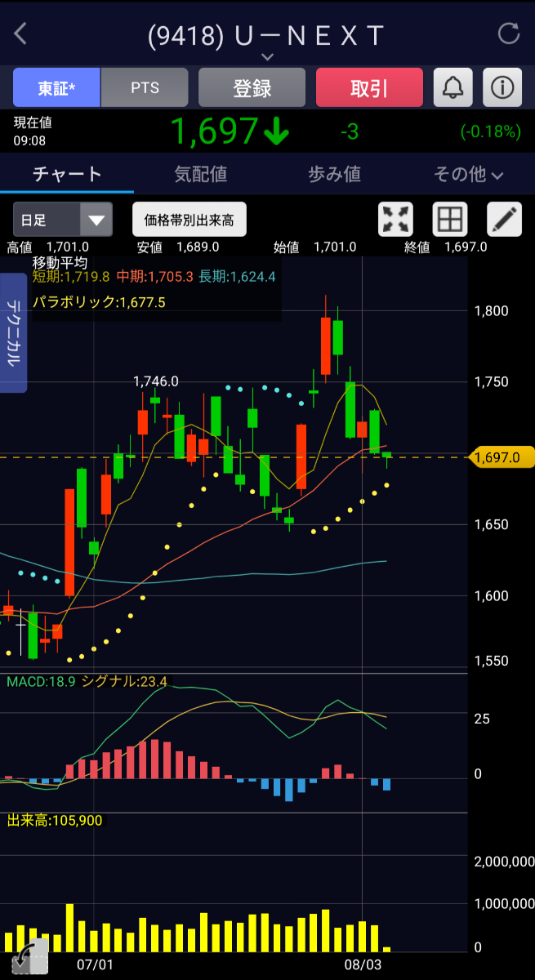Open the テクニカル side panel
The height and width of the screenshot is (980, 535).
[x=13, y=332]
